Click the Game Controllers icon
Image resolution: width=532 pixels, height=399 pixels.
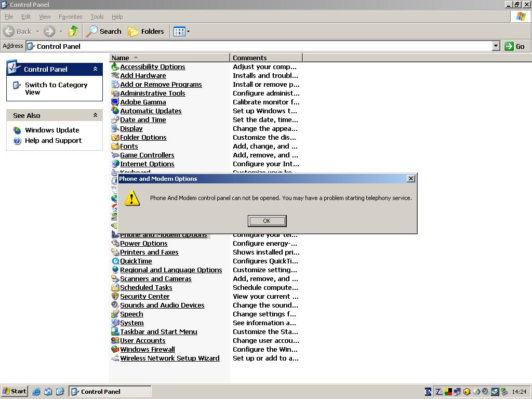pyautogui.click(x=115, y=155)
